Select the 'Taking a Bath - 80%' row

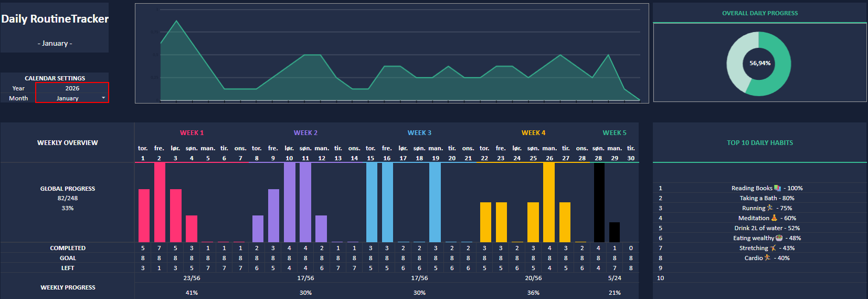coord(760,198)
